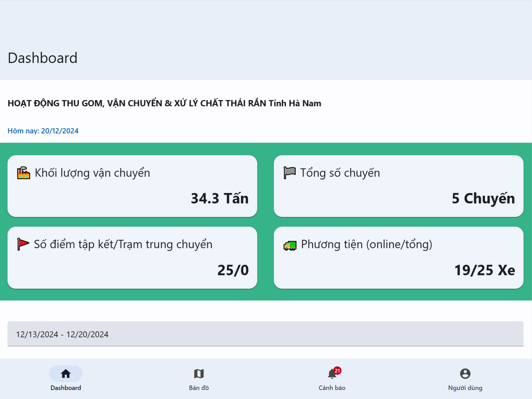
Task: Switch to the Bản đồ tab label
Action: [x=199, y=388]
